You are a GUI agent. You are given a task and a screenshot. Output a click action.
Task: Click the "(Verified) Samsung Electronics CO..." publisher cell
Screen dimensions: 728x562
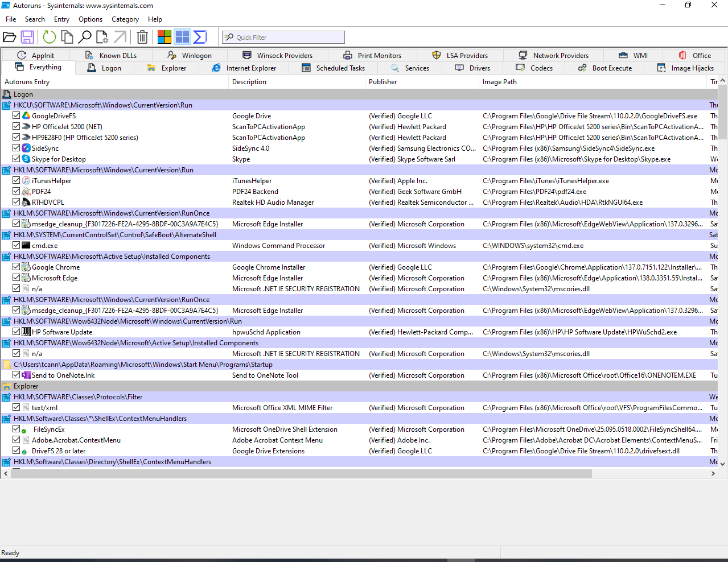422,148
